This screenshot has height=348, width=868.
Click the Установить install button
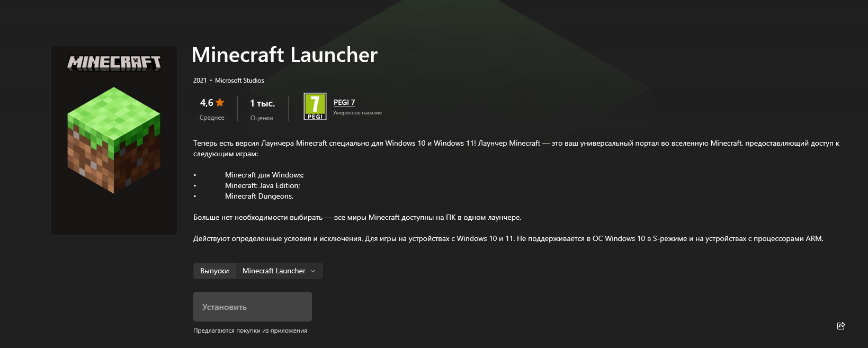(x=253, y=307)
